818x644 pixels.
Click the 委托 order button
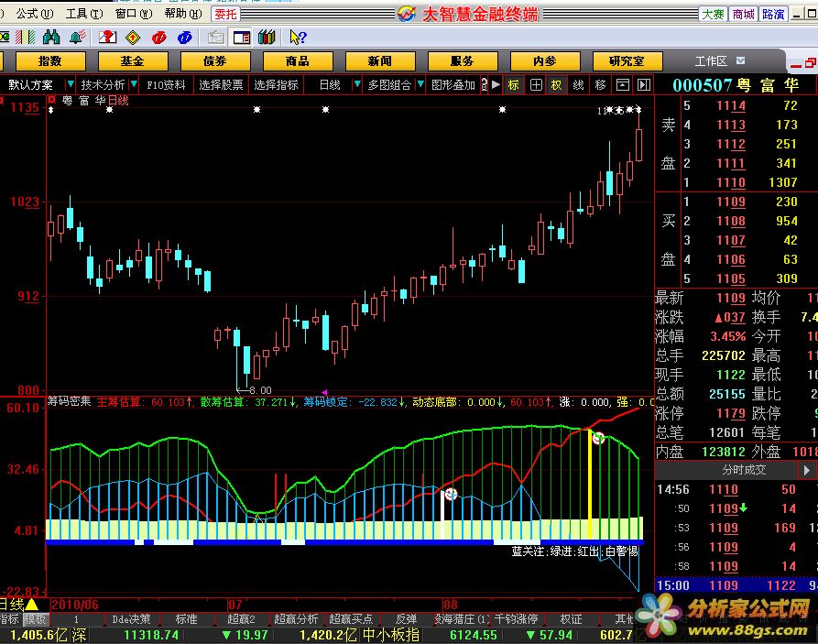[225, 14]
